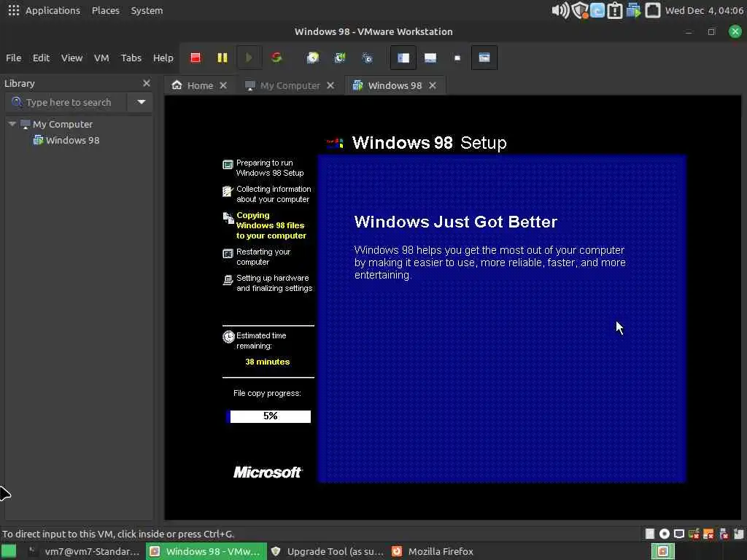This screenshot has height=560, width=747.
Task: Click the VMware tray icon
Action: 633,10
